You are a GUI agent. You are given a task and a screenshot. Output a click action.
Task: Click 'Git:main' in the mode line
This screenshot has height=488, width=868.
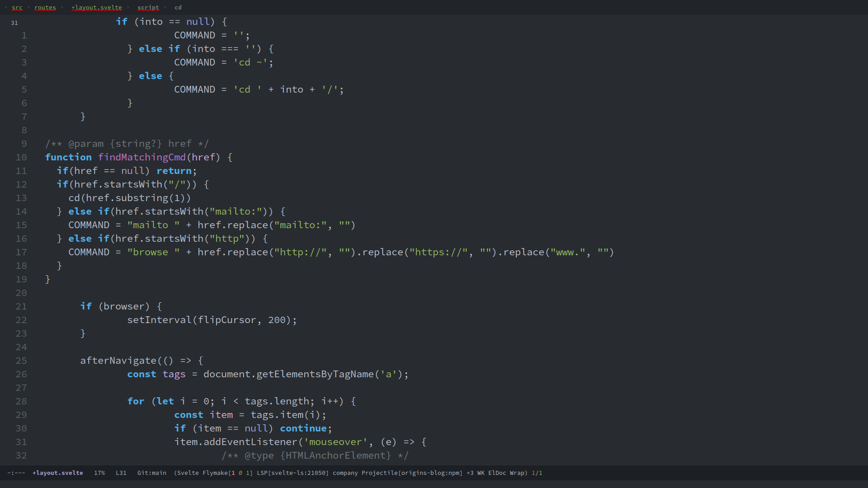152,473
